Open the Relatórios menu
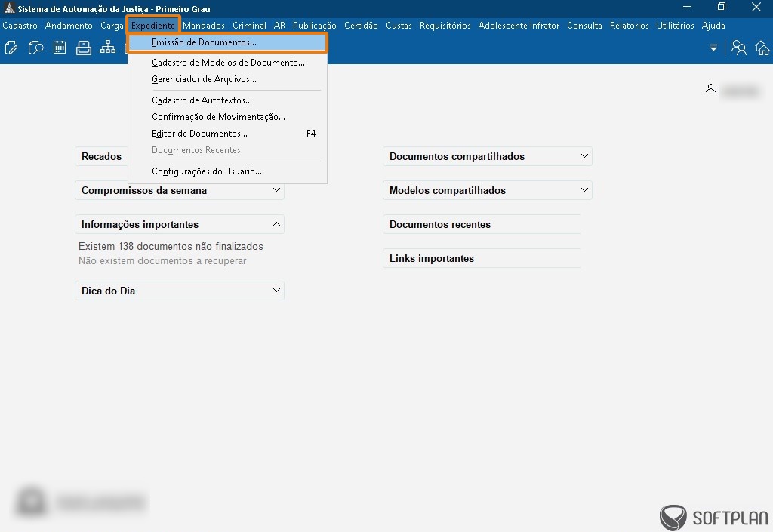 (x=629, y=26)
